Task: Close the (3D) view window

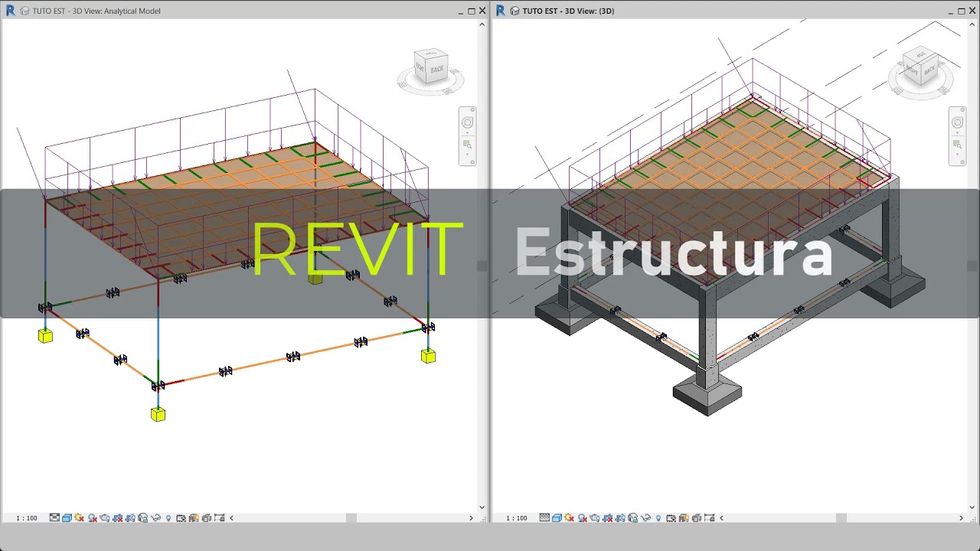Action: tap(972, 11)
